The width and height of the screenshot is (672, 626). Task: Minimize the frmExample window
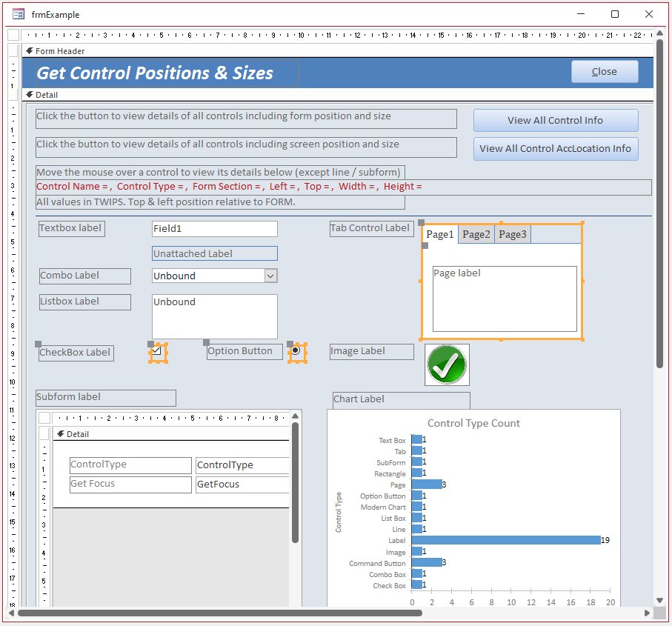[x=581, y=14]
